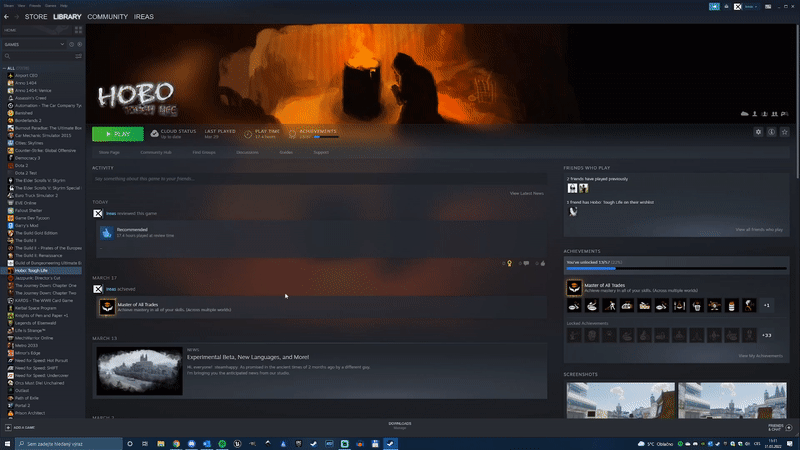
Task: Open game settings gear icon
Action: pyautogui.click(x=758, y=132)
